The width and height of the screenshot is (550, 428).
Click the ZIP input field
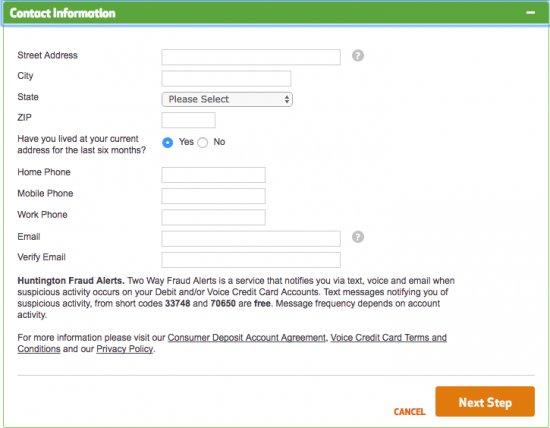[188, 120]
